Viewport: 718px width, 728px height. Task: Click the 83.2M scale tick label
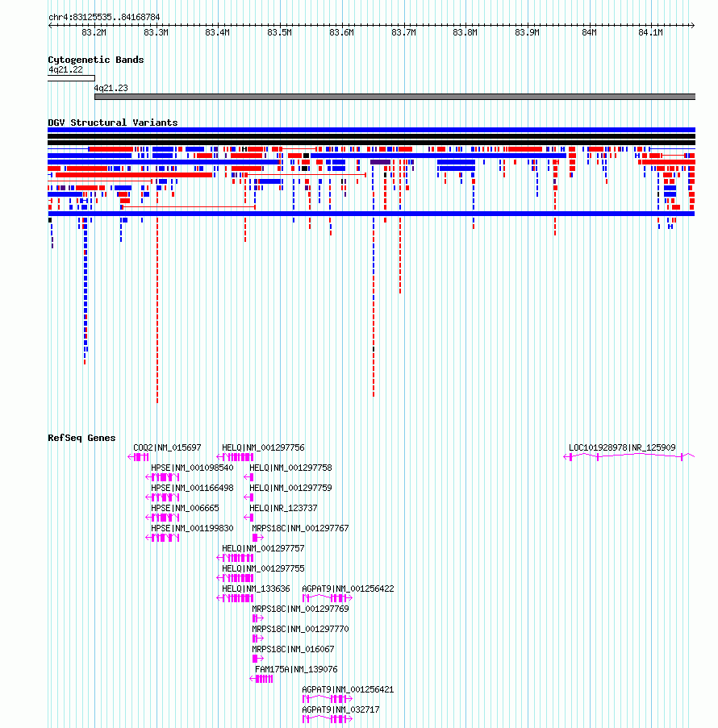coord(94,32)
